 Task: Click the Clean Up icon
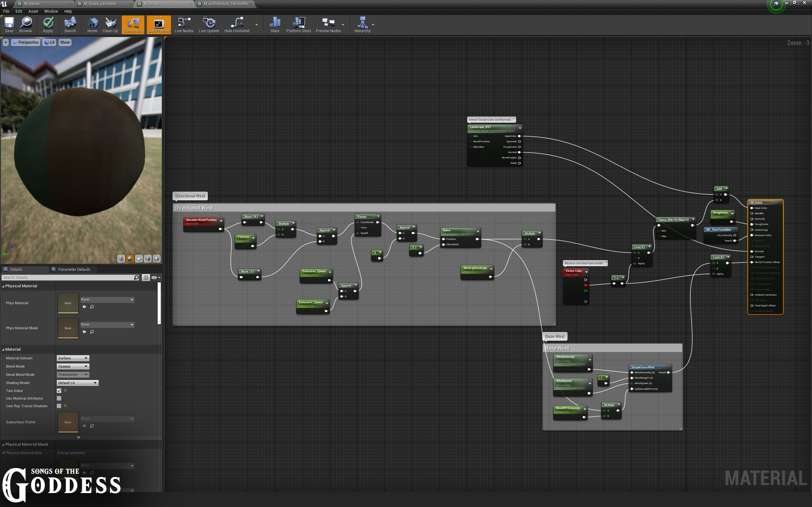point(110,24)
